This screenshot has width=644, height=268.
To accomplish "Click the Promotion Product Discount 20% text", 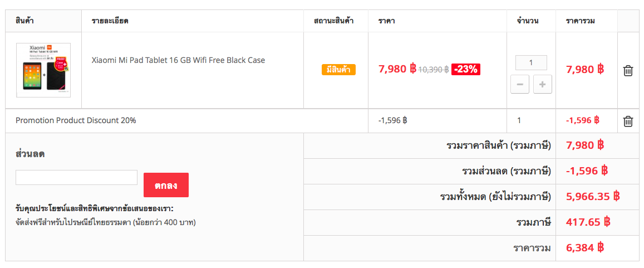I will pos(76,121).
